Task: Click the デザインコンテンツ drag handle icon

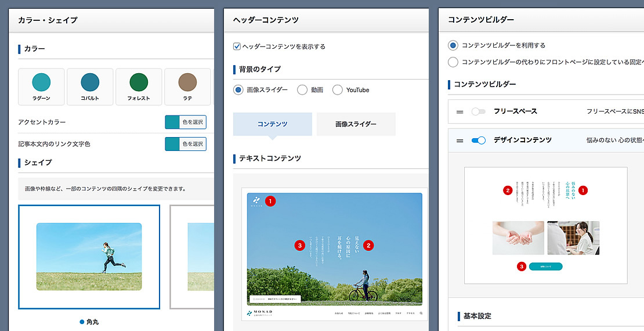Action: tap(460, 141)
